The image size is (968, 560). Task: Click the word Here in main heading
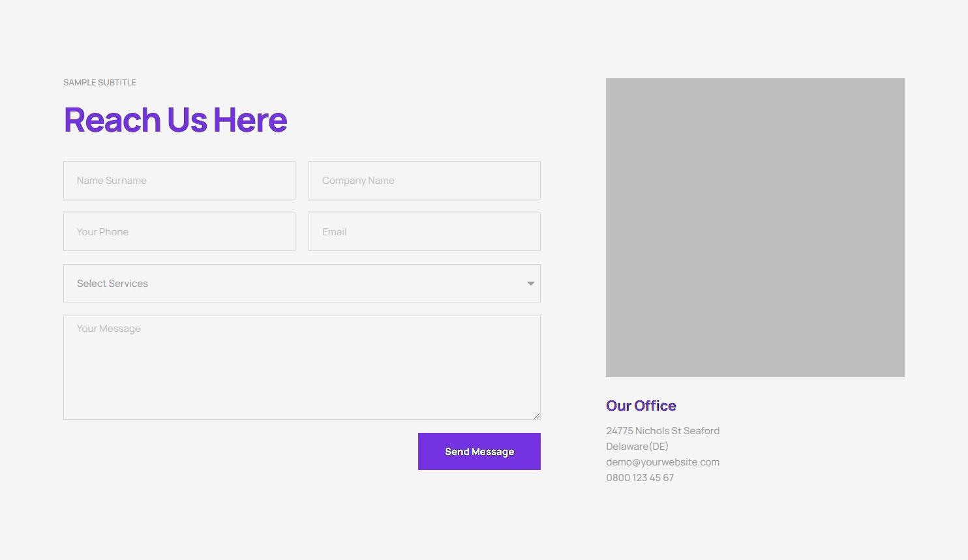[250, 121]
